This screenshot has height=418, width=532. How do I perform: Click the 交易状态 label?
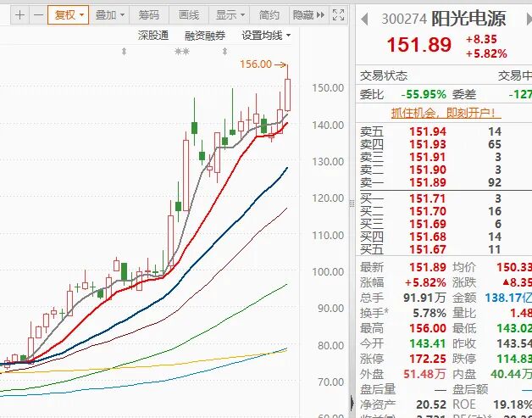(384, 75)
